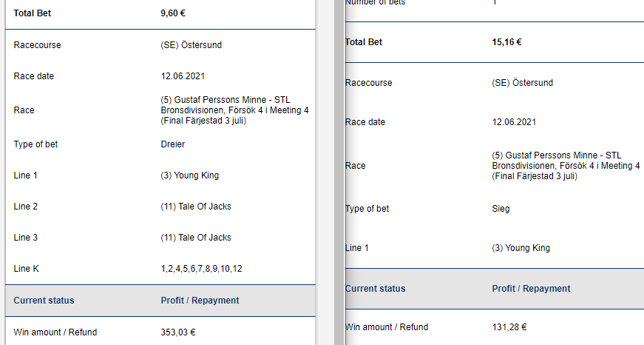The height and width of the screenshot is (345, 644).
Task: Click (3) Young King on Line 1 left
Action: pos(189,175)
